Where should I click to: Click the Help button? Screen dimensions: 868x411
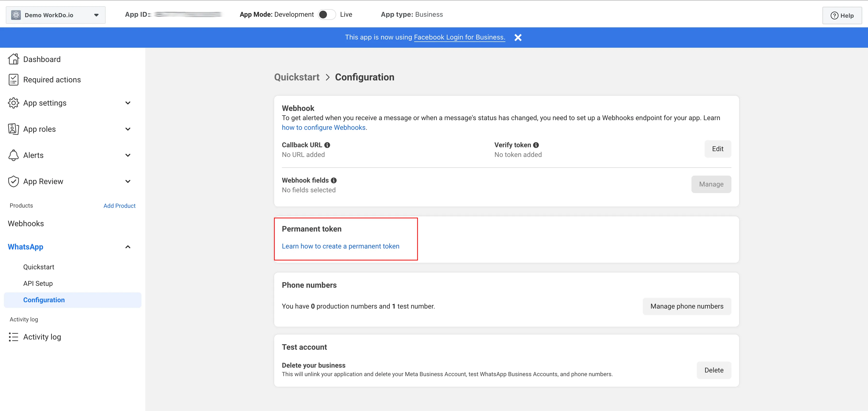point(842,16)
